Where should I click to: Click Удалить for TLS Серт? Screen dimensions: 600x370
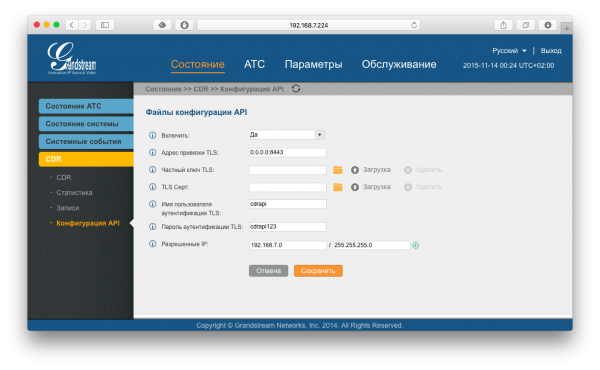coord(429,187)
